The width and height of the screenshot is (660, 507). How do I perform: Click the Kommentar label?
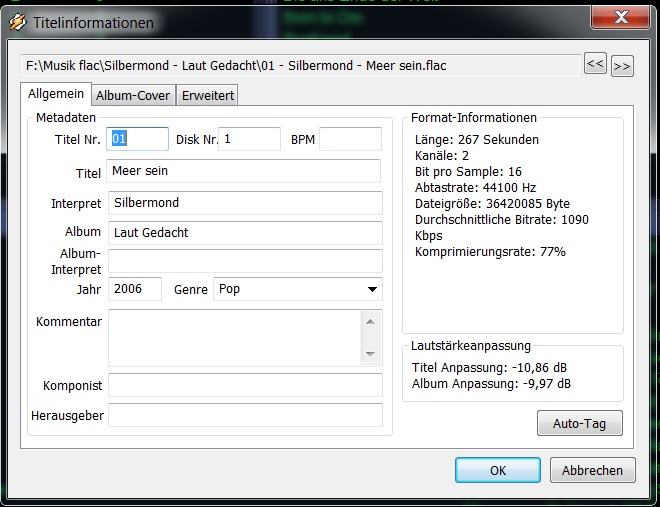coord(69,322)
